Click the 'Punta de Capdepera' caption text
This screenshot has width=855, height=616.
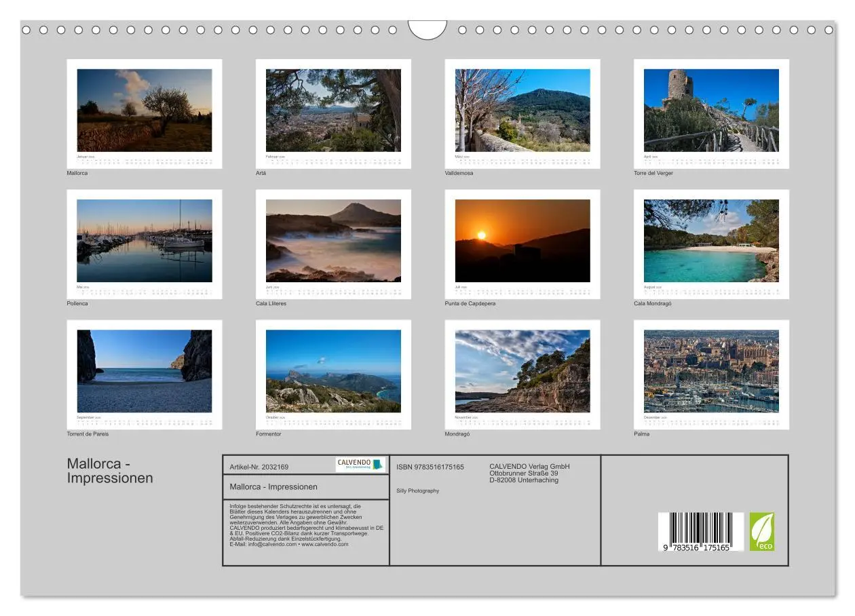coord(470,303)
